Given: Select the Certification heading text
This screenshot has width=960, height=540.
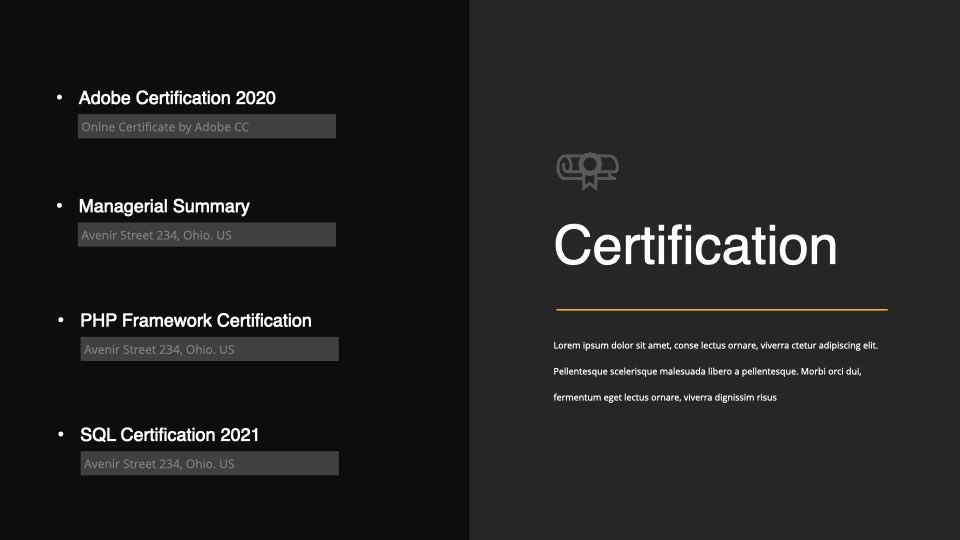Looking at the screenshot, I should click(695, 246).
